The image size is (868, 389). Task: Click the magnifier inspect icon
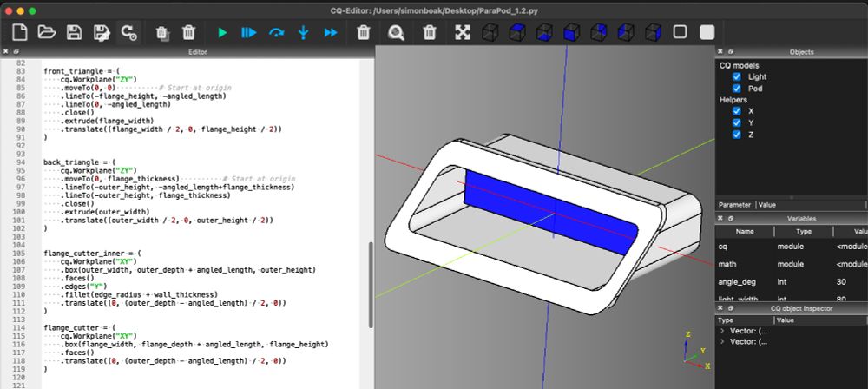396,33
